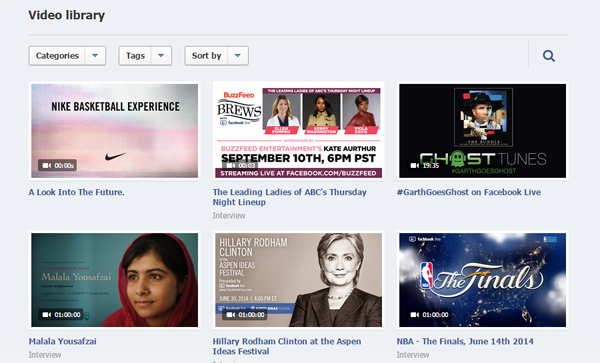The height and width of the screenshot is (363, 600).
Task: Open the Nike Basketball Experience video thumbnail
Action: [x=114, y=131]
